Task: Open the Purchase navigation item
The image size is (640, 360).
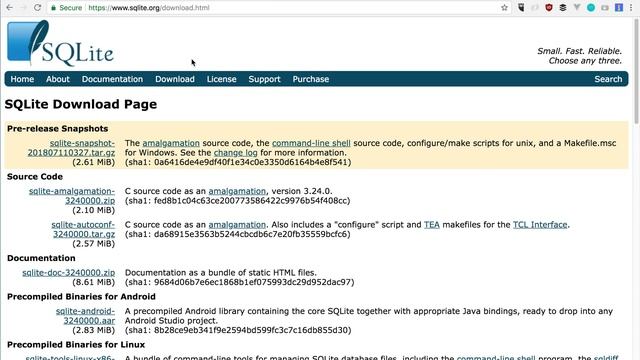Action: 311,79
